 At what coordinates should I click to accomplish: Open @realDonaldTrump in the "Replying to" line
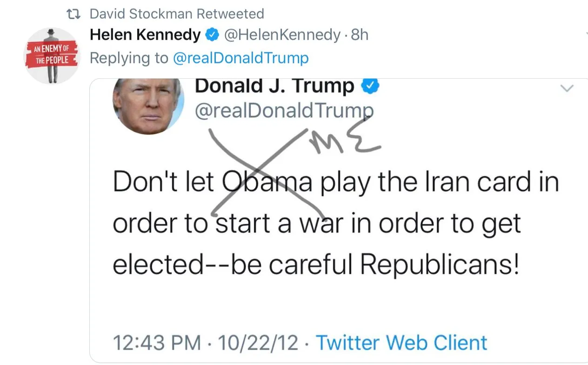tap(241, 58)
